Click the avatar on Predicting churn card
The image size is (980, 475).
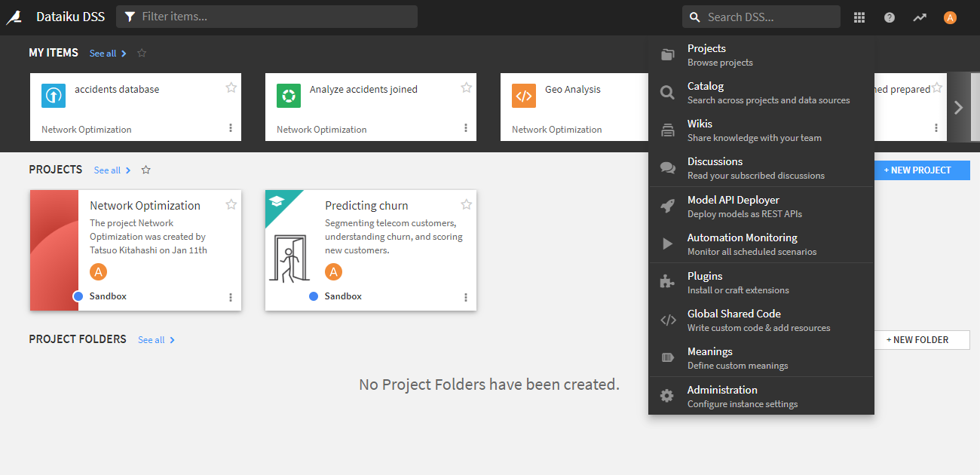click(333, 271)
